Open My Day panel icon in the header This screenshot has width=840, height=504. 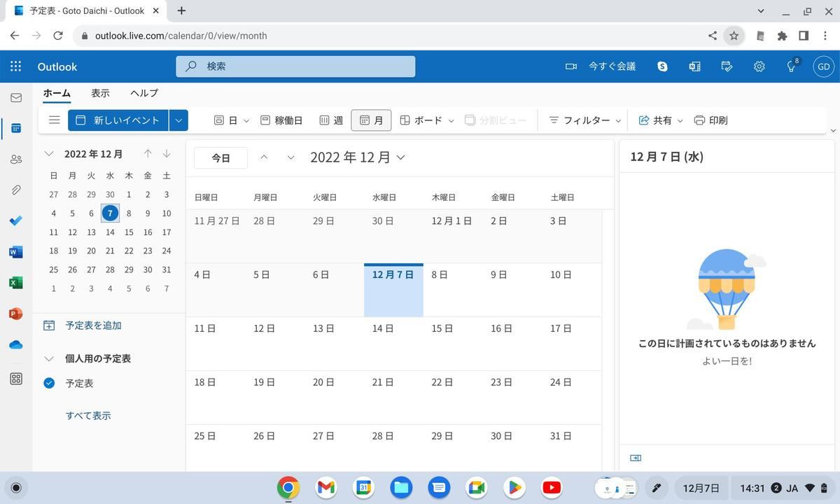point(727,66)
